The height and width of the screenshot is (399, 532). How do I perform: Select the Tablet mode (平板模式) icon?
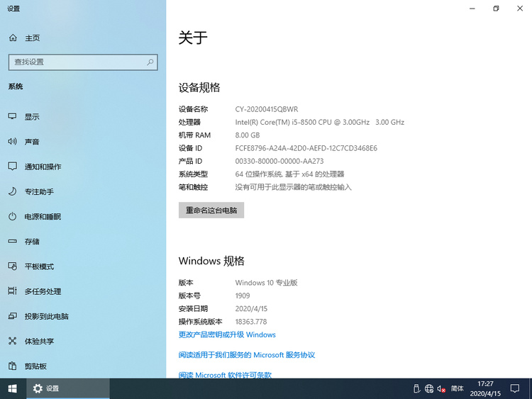pos(12,266)
